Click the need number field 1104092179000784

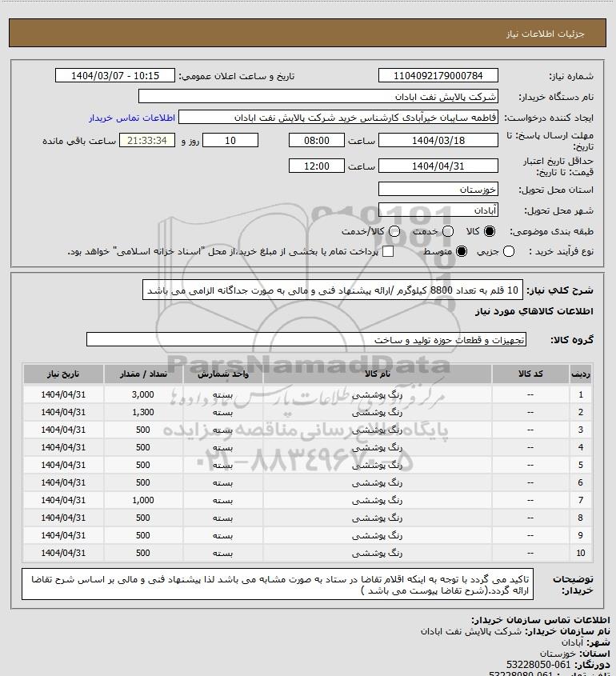[x=438, y=75]
